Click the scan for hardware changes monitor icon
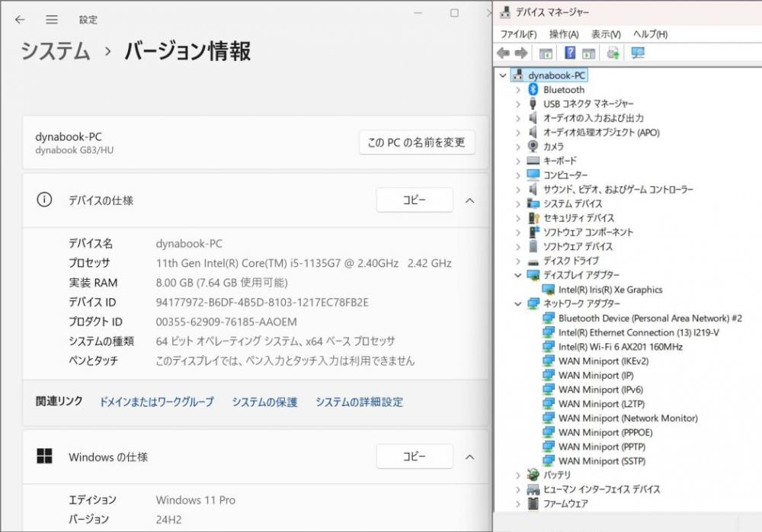 638,53
